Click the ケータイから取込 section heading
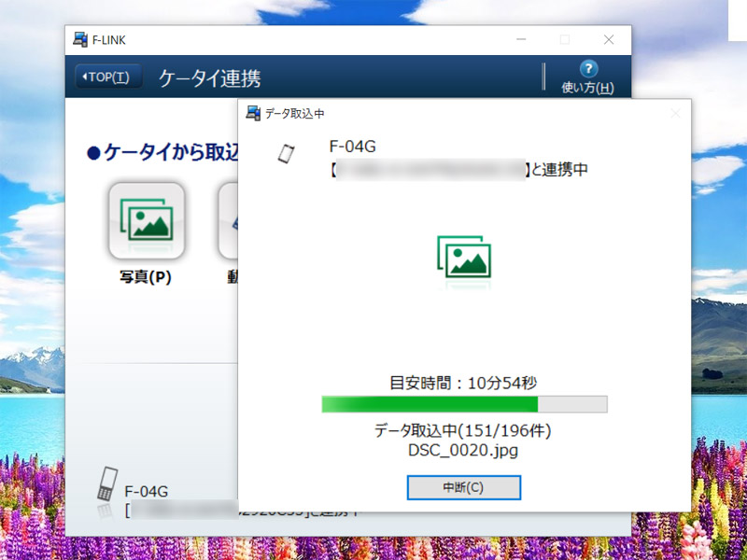 click(x=163, y=152)
